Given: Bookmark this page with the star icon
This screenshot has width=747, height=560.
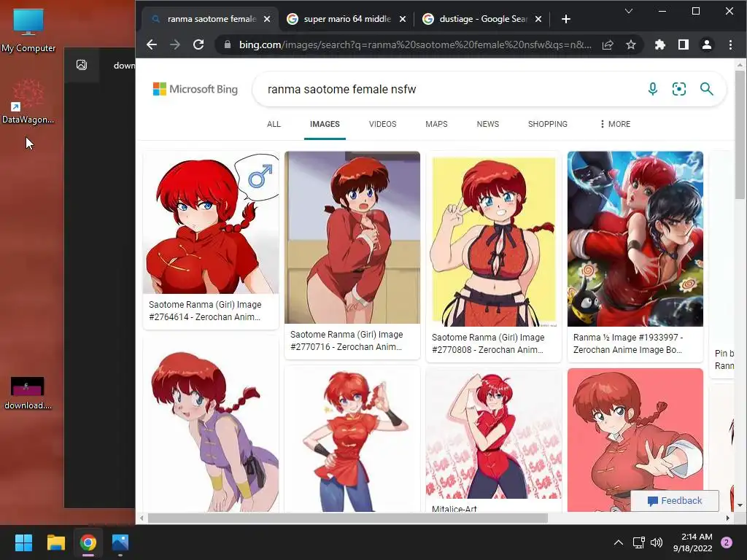Looking at the screenshot, I should pyautogui.click(x=631, y=44).
